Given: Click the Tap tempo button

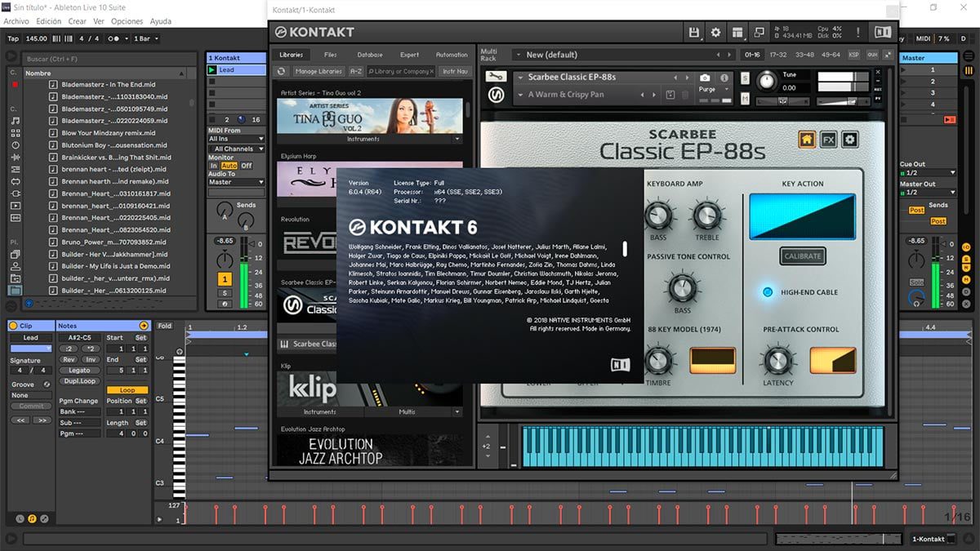Looking at the screenshot, I should tap(13, 38).
